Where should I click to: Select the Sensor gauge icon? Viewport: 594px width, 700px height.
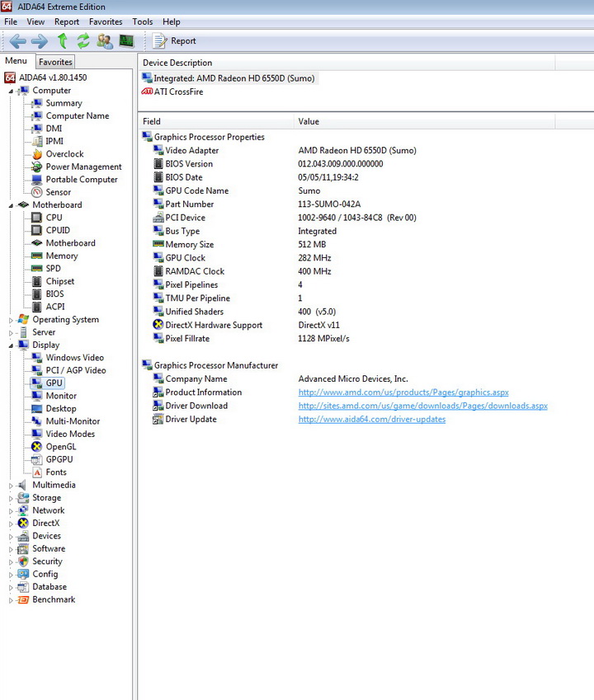point(37,192)
